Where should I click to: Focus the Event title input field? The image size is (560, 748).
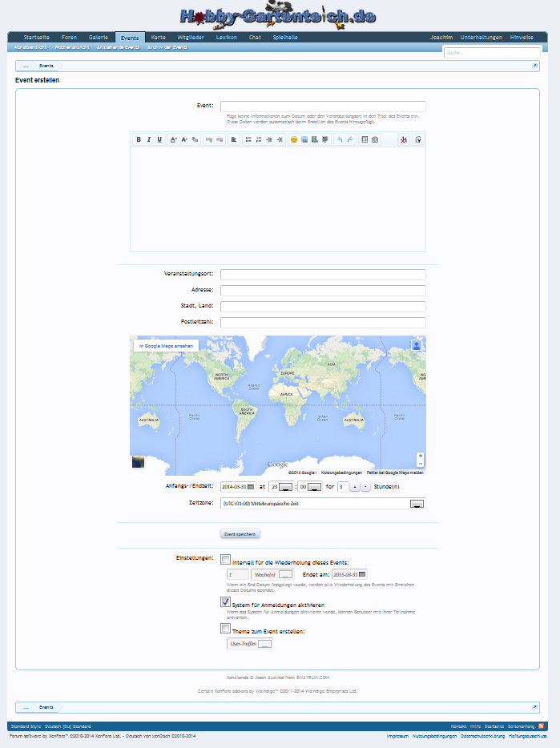point(323,106)
